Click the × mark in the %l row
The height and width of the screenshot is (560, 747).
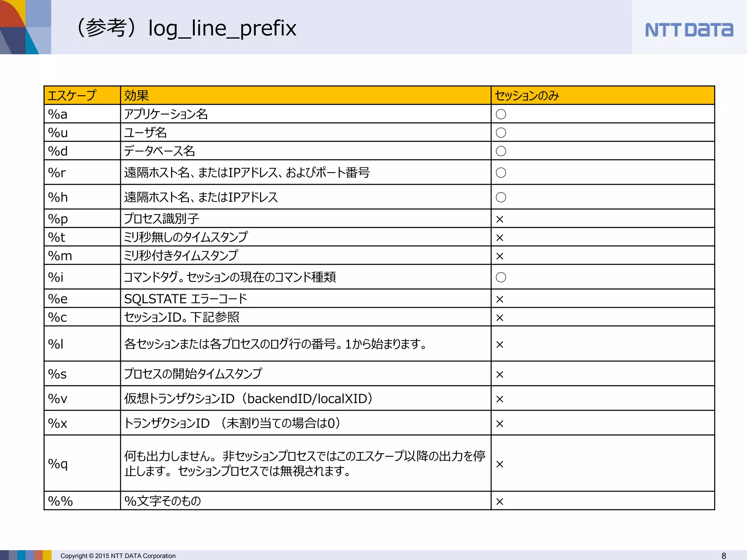click(x=500, y=345)
